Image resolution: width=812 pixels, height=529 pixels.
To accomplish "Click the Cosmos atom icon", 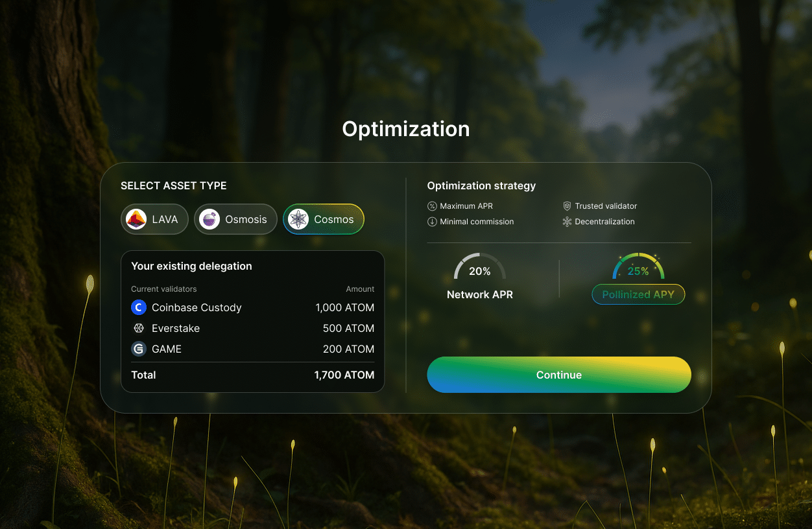I will [x=298, y=219].
